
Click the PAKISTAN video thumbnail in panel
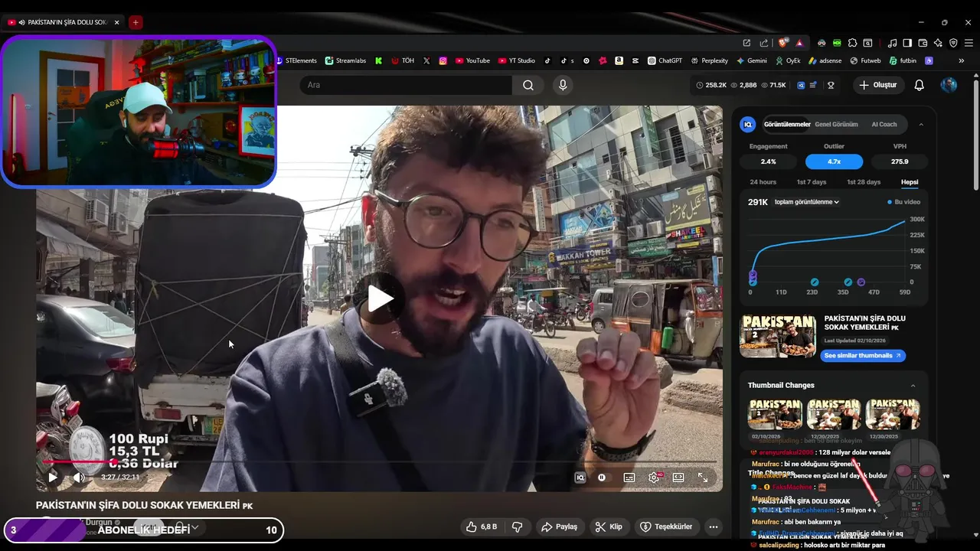(778, 336)
